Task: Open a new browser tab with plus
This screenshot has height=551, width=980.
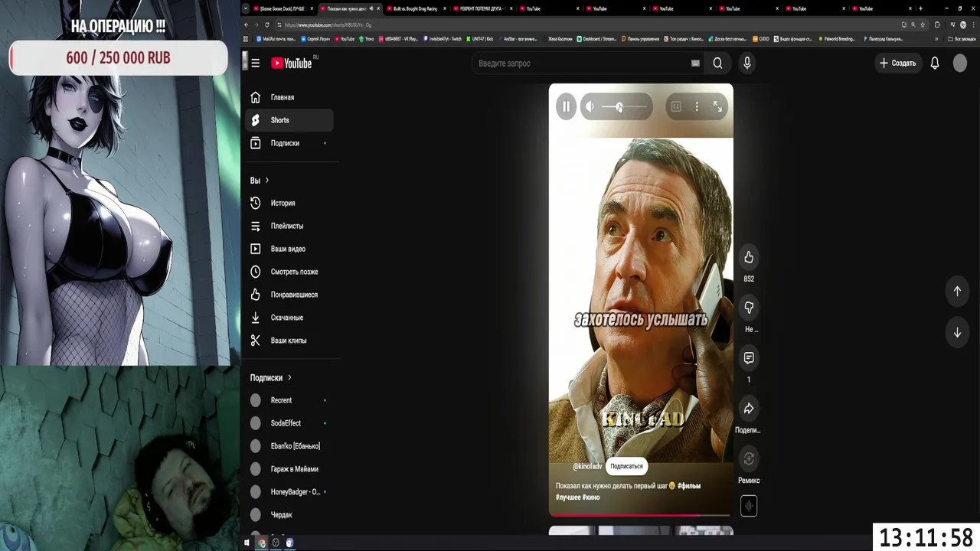Action: [920, 8]
